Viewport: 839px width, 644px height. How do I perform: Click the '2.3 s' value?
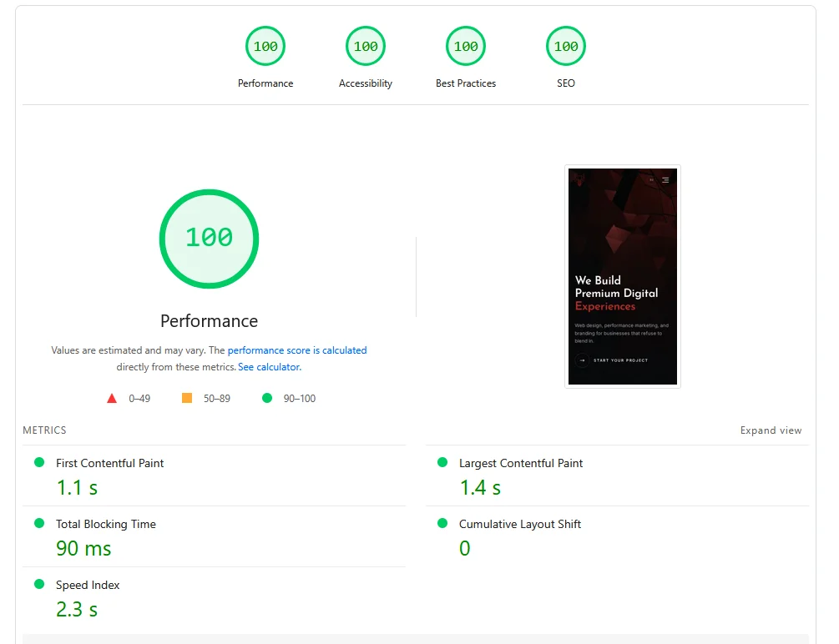[x=77, y=610]
